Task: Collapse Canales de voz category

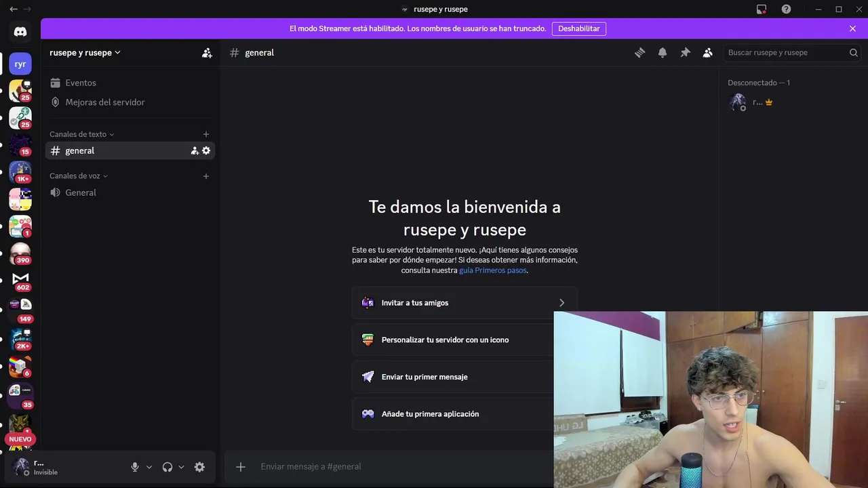Action: click(x=79, y=176)
